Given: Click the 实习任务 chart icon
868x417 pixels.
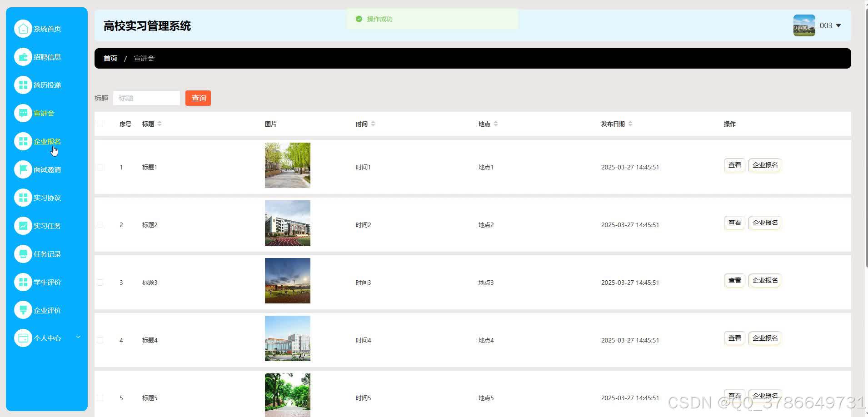Looking at the screenshot, I should [23, 226].
